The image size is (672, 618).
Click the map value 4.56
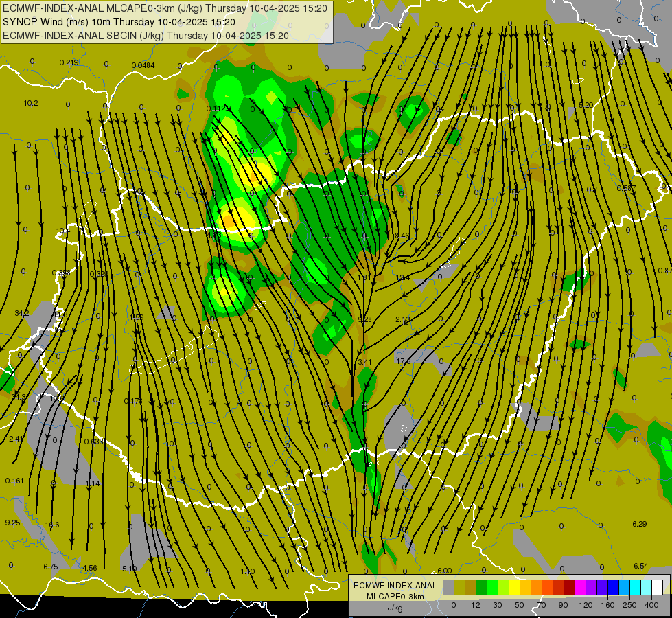[89, 568]
